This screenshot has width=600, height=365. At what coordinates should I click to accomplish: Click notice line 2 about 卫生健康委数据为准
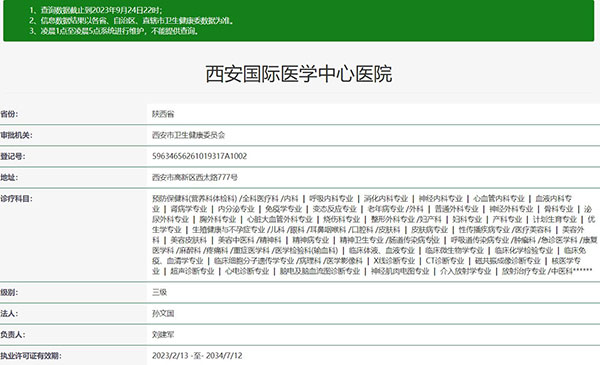pos(131,21)
